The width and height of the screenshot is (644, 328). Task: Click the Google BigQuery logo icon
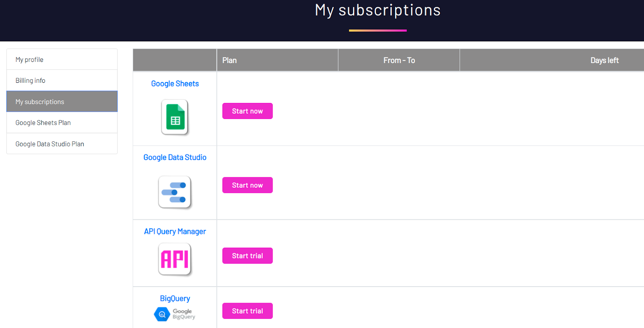pos(175,314)
